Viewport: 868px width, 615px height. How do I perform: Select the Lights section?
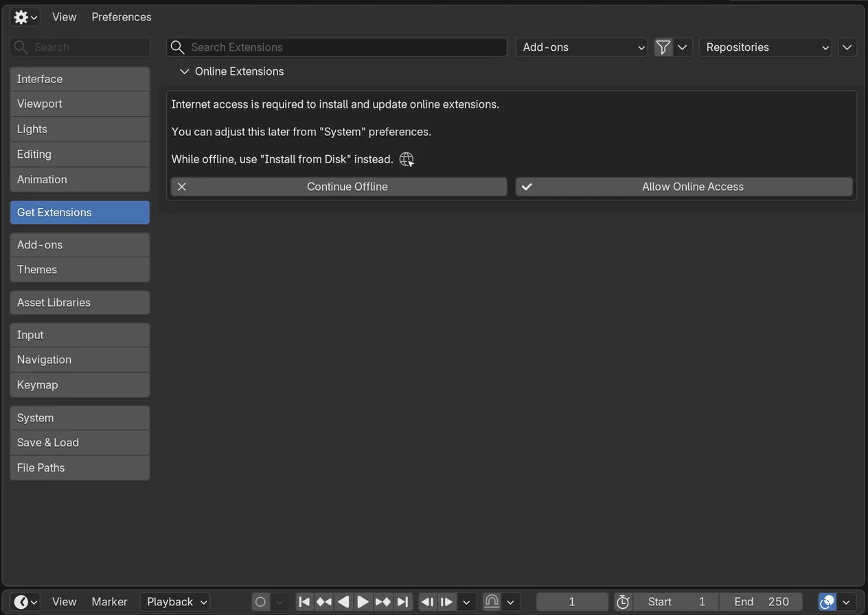80,129
